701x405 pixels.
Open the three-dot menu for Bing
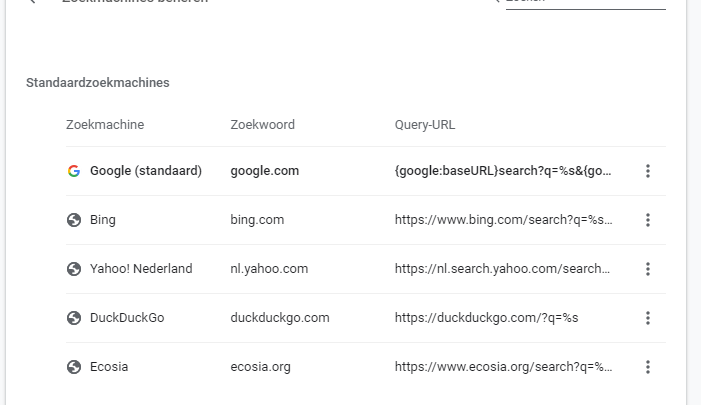[647, 220]
